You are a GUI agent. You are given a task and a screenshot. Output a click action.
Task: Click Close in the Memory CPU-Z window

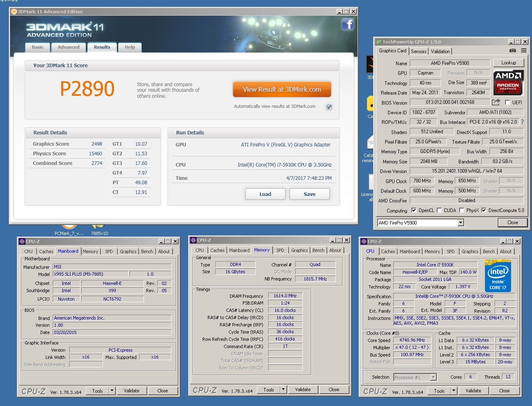pyautogui.click(x=334, y=390)
